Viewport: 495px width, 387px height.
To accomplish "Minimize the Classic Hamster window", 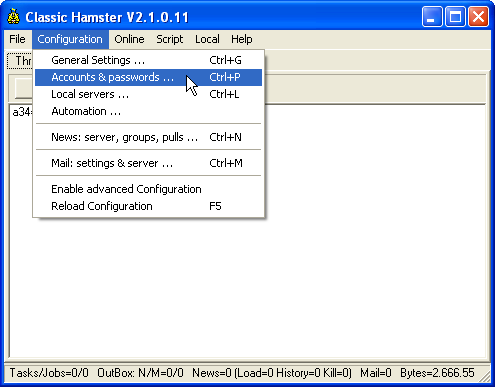I will tap(432, 17).
